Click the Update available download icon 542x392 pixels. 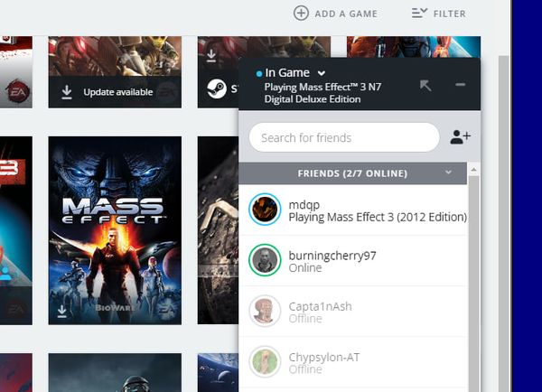[67, 92]
